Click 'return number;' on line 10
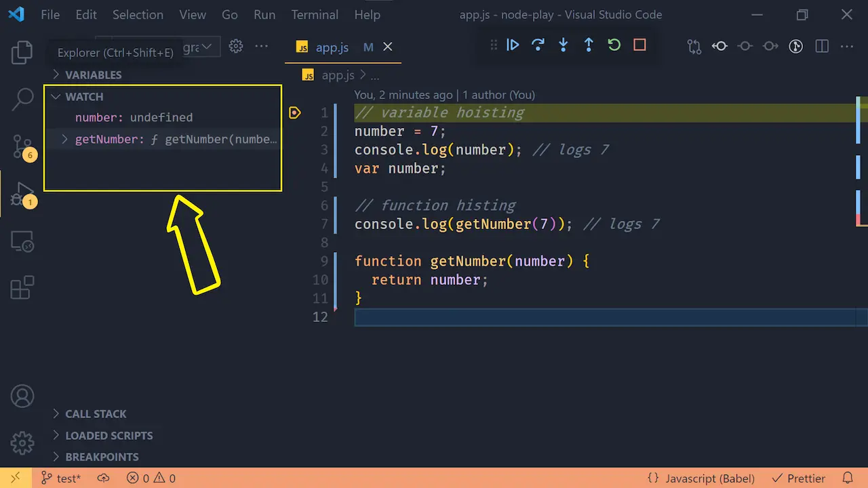 pos(430,280)
